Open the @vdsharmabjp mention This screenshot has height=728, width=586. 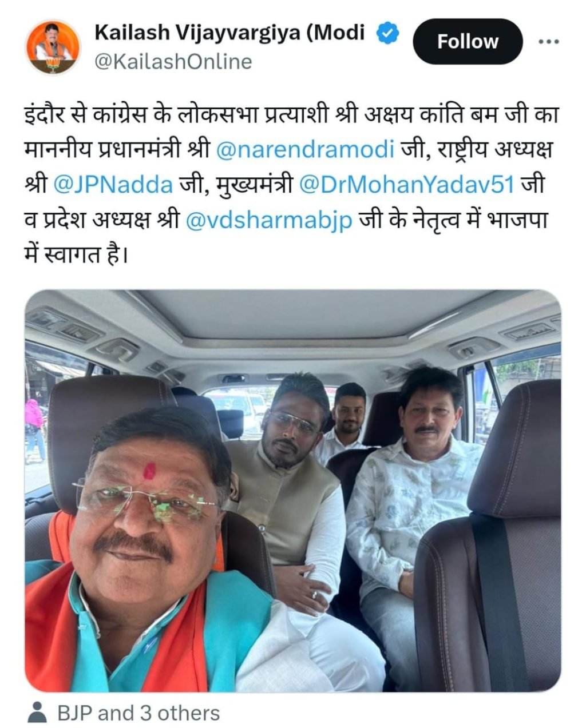pyautogui.click(x=270, y=221)
